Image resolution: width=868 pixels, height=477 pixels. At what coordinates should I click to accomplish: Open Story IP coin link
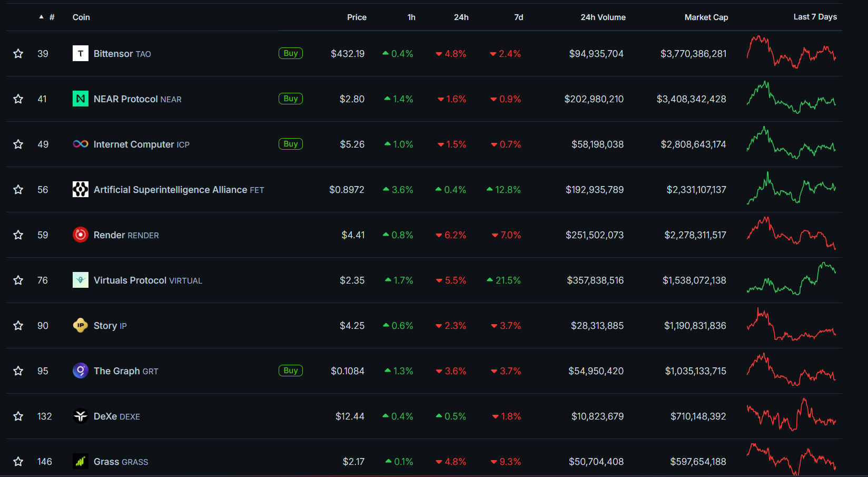coord(110,326)
